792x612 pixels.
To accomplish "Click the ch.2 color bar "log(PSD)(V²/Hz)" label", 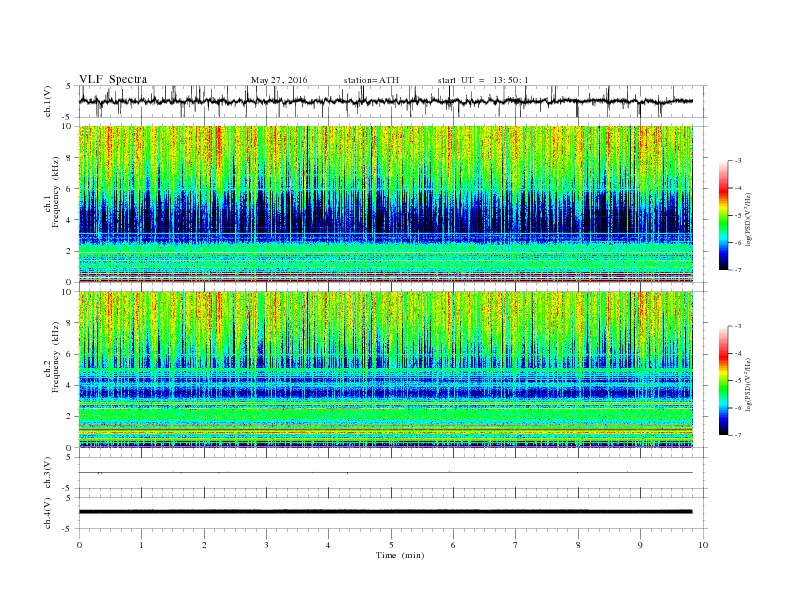I will click(x=748, y=384).
